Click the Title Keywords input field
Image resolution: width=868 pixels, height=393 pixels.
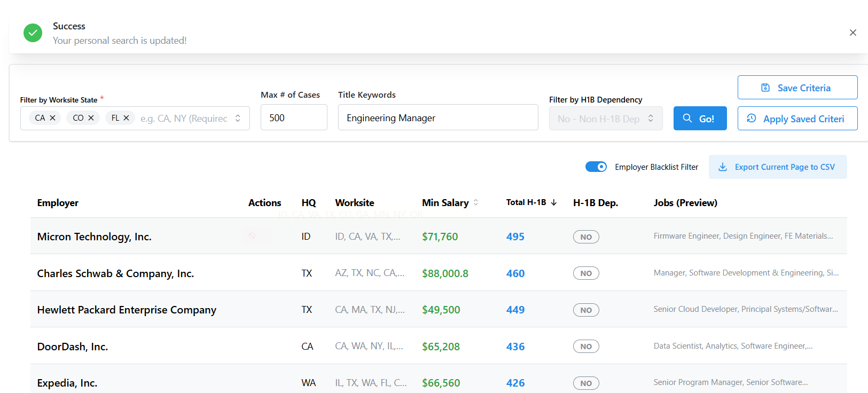tap(438, 117)
